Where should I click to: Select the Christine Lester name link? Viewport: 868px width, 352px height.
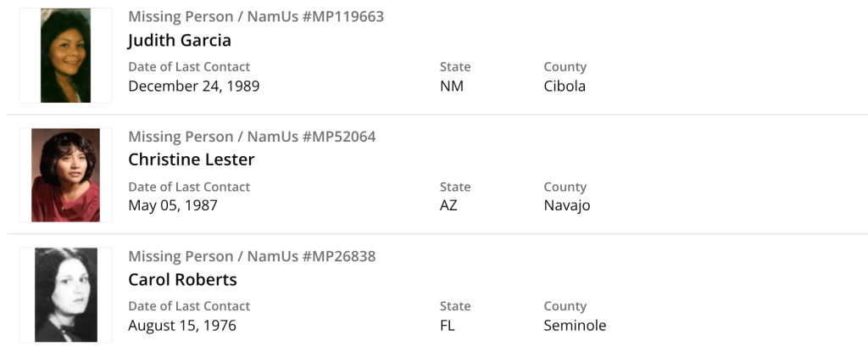pyautogui.click(x=191, y=159)
